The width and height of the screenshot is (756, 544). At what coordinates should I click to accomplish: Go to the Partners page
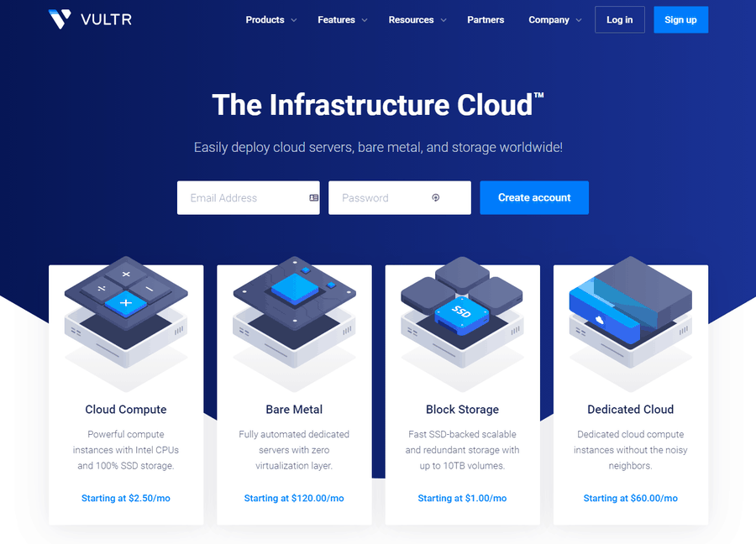point(486,20)
